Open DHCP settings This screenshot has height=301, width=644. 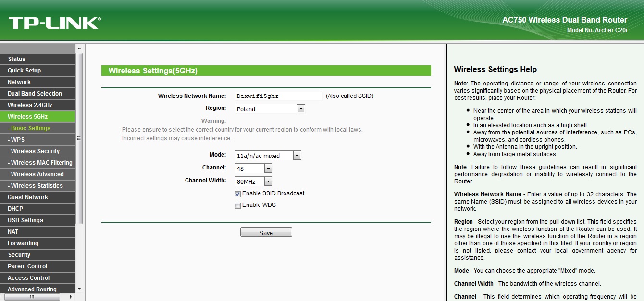click(37, 208)
